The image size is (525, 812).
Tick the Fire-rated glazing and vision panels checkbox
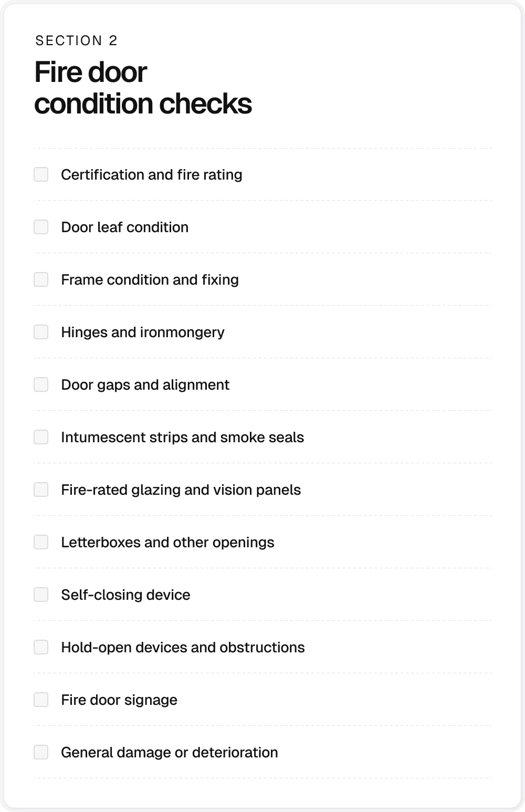pyautogui.click(x=41, y=489)
